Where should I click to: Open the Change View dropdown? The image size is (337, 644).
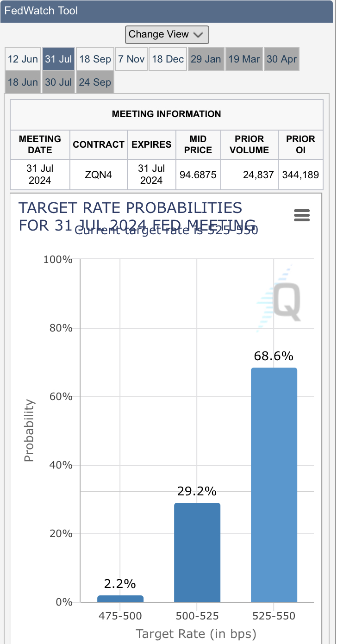pos(167,34)
